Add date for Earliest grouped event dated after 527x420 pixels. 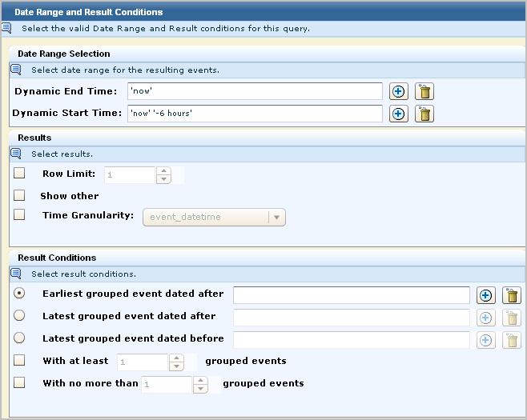point(485,295)
